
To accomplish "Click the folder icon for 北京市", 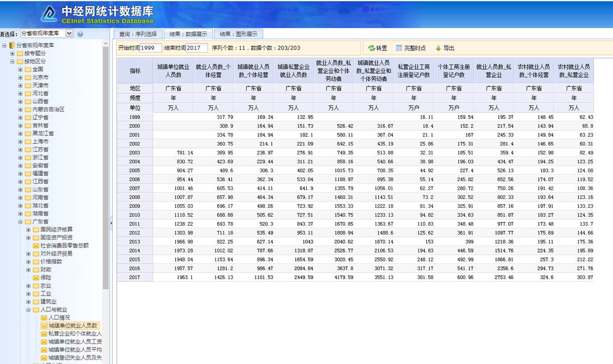I will tap(28, 78).
